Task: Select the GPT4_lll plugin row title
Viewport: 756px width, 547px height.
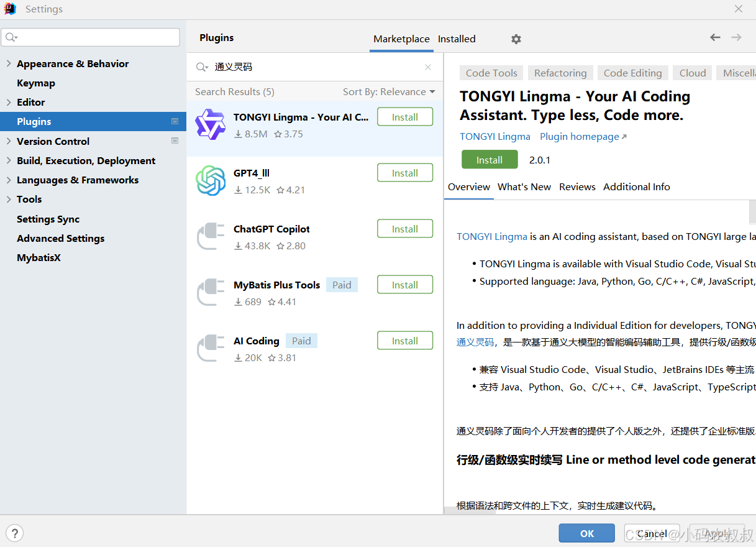Action: coord(252,173)
